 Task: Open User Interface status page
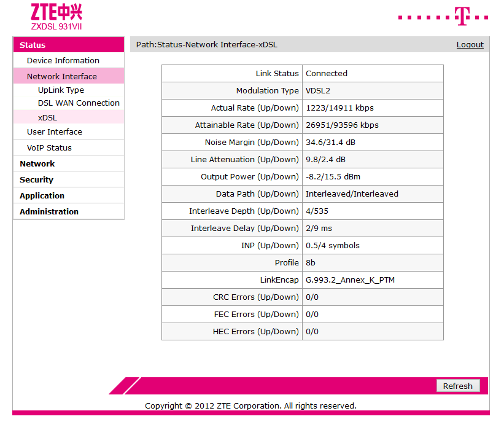(x=54, y=131)
